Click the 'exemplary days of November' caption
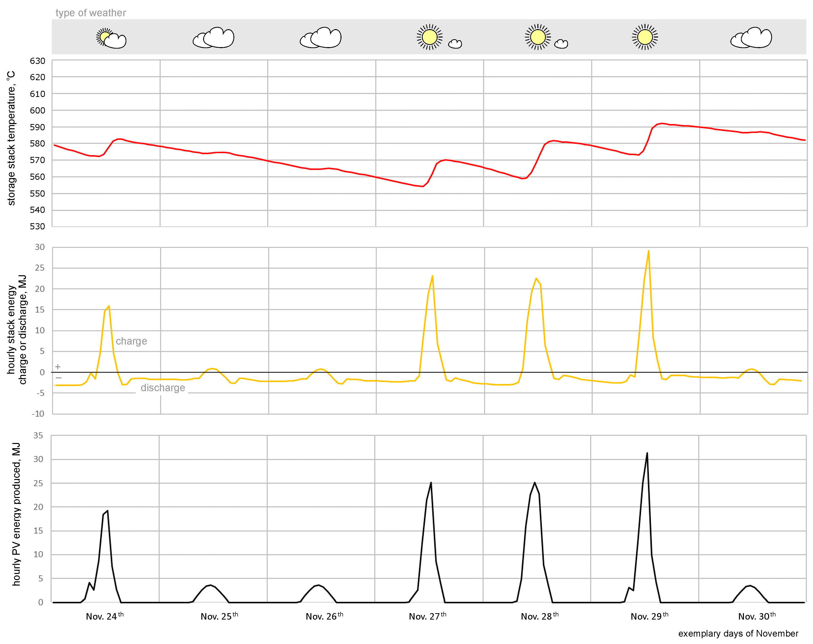 738,633
